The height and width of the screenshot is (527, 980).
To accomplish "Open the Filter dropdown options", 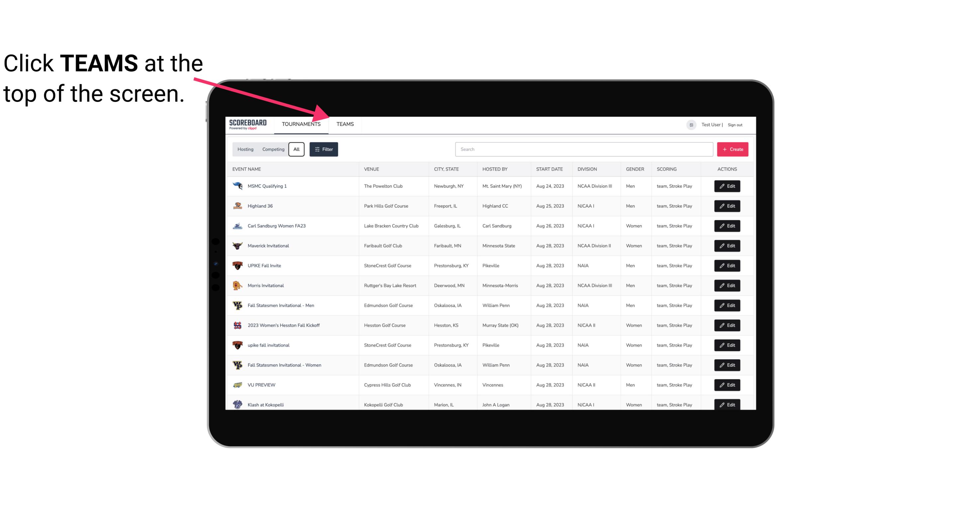I will [323, 149].
